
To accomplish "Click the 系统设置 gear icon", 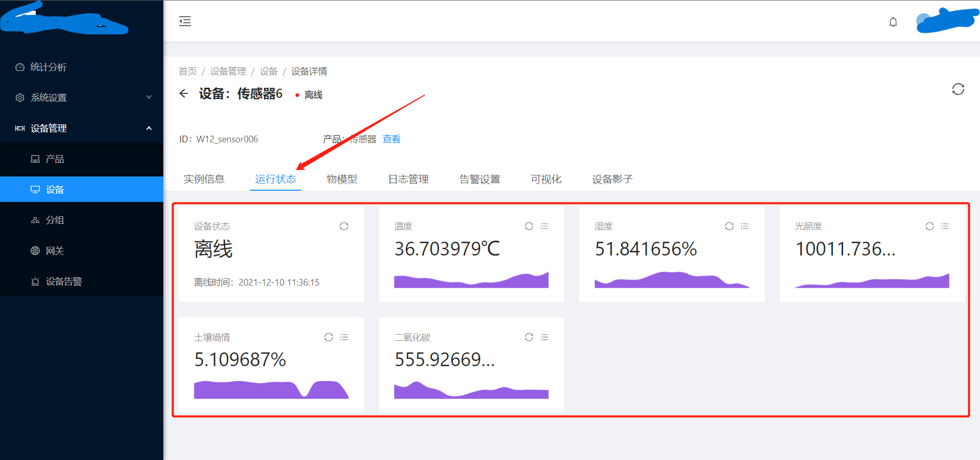I will tap(20, 97).
